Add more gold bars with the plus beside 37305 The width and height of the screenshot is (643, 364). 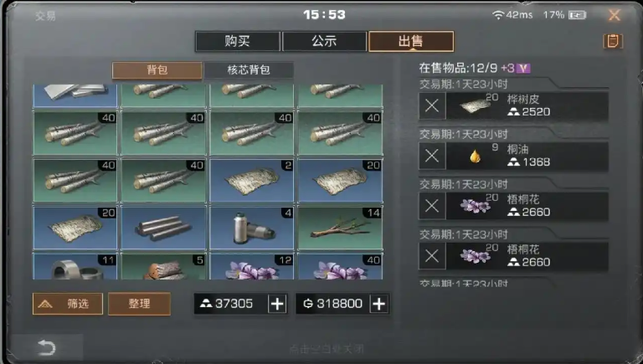[277, 304]
